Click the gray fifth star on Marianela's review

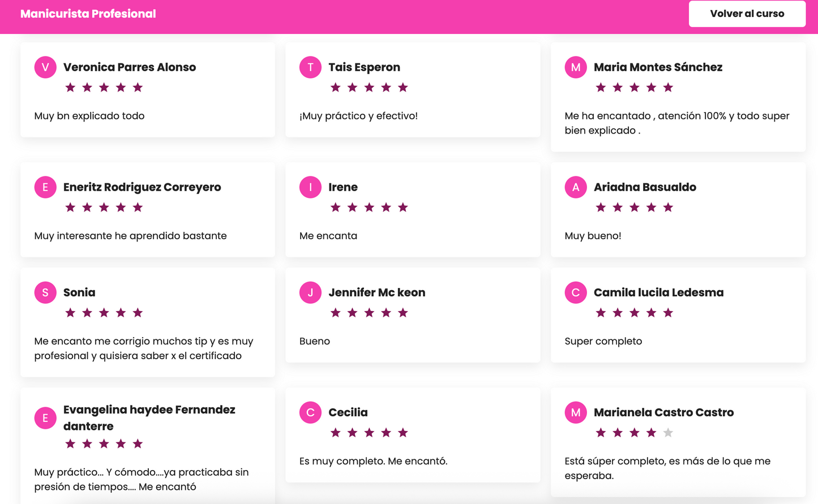tap(668, 433)
